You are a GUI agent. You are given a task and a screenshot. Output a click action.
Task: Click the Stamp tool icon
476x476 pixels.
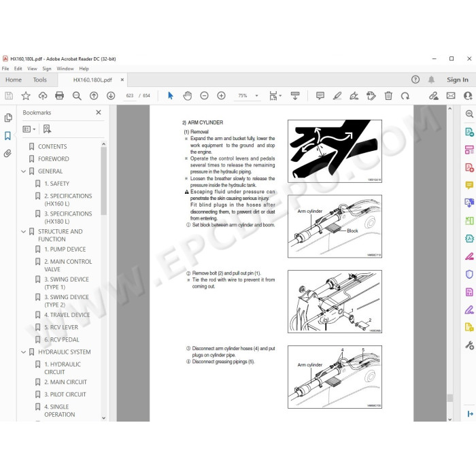click(x=371, y=96)
